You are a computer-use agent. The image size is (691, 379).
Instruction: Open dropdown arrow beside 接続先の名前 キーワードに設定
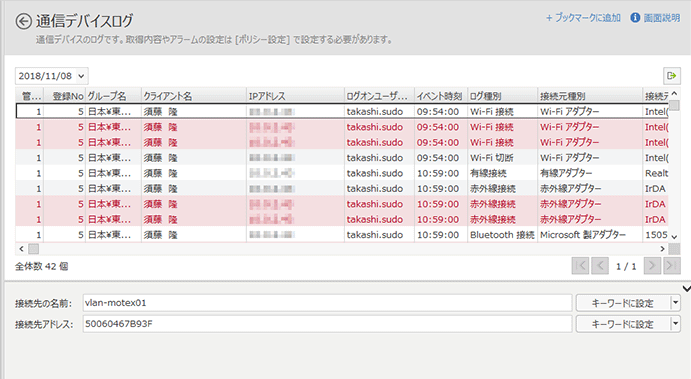[x=675, y=303]
